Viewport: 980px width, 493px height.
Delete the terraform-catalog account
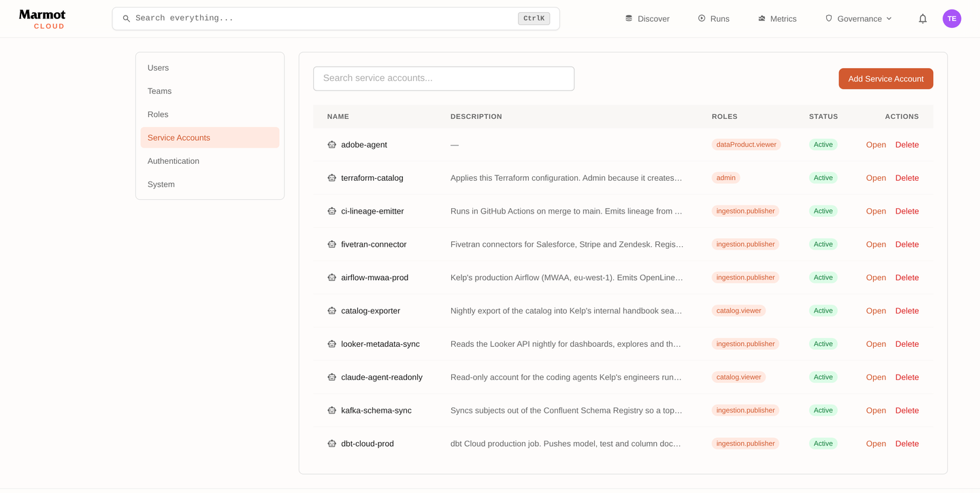[907, 178]
